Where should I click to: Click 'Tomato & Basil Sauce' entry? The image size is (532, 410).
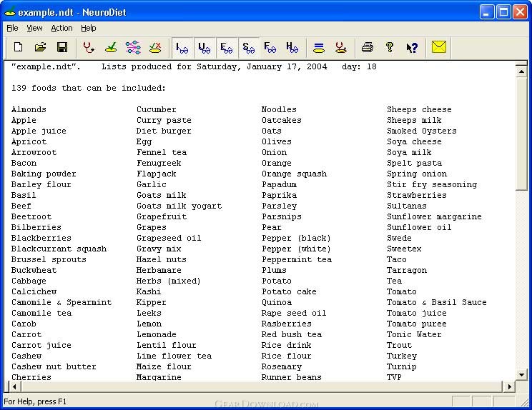coord(437,302)
